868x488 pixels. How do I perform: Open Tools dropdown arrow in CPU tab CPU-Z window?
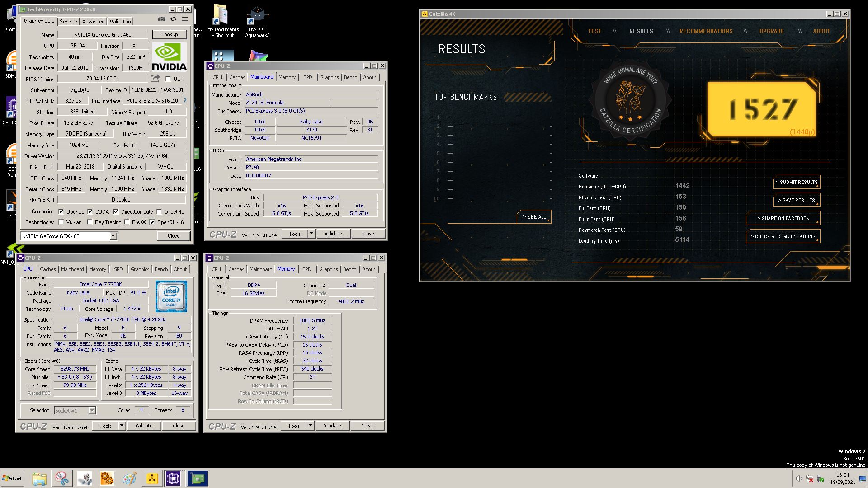[122, 426]
